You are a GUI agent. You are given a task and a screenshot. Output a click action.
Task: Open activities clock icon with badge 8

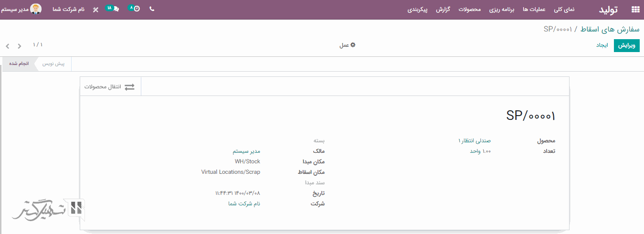tap(135, 9)
